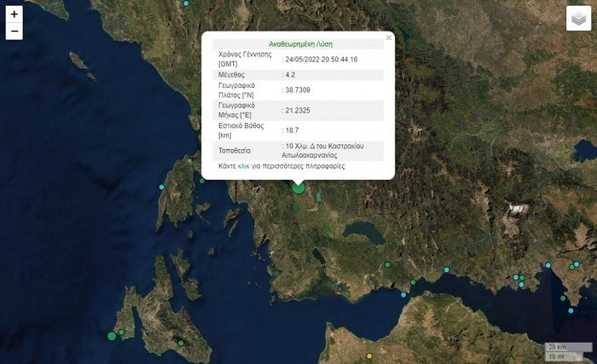Select the large green epicenter marker below popup
This screenshot has height=364, width=597.
[x=298, y=185]
